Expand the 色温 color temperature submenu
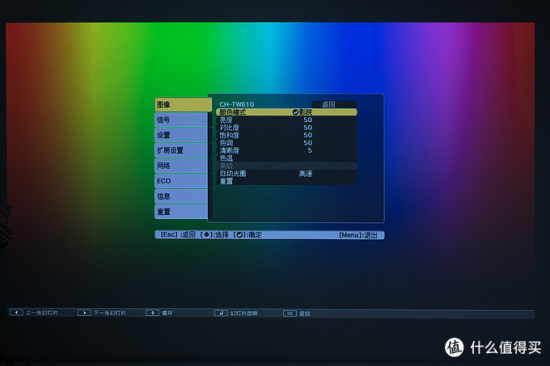This screenshot has width=550, height=366. (287, 158)
